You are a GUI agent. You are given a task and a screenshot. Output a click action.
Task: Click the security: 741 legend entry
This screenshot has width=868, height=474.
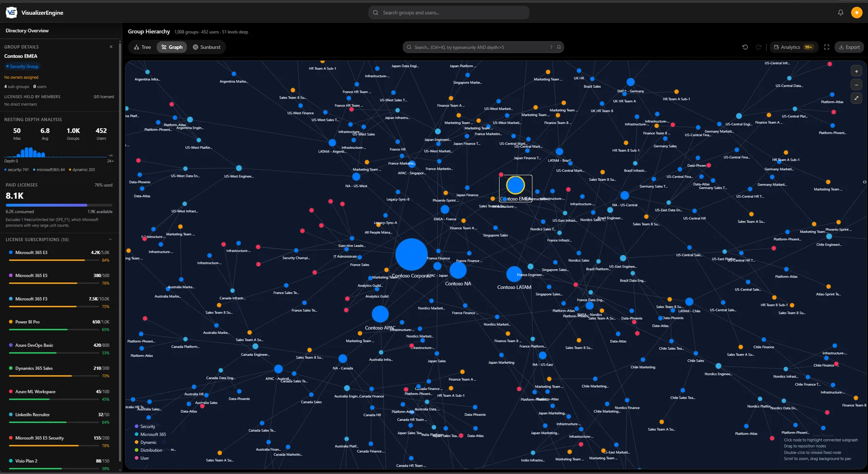[16, 170]
